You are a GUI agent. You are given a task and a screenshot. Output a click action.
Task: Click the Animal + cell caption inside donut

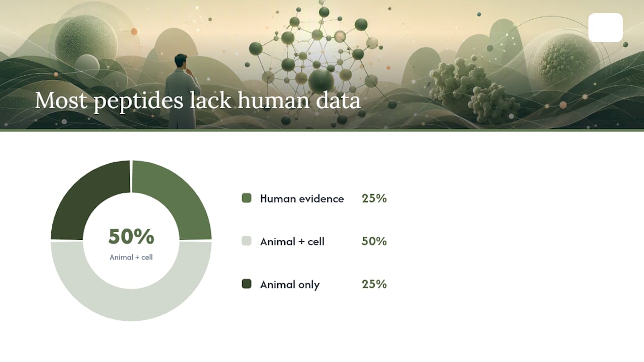pos(131,257)
